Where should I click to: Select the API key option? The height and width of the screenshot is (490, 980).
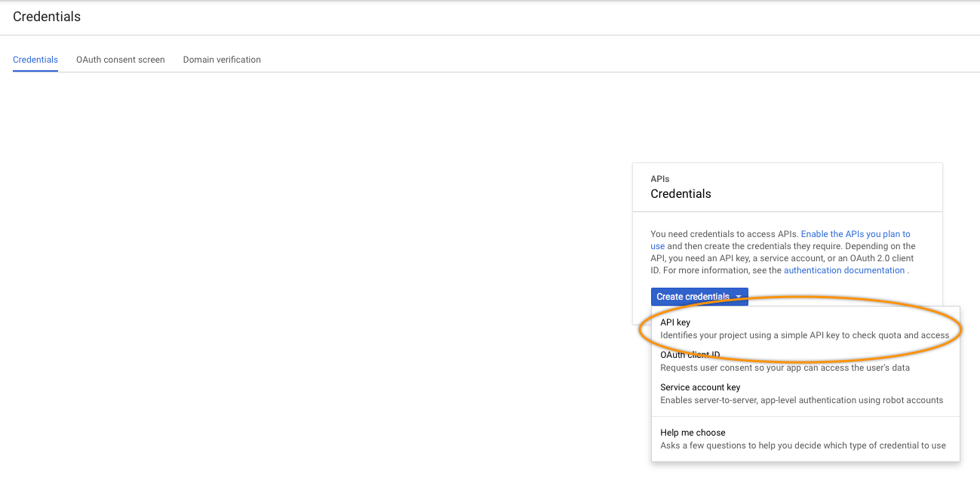[675, 322]
